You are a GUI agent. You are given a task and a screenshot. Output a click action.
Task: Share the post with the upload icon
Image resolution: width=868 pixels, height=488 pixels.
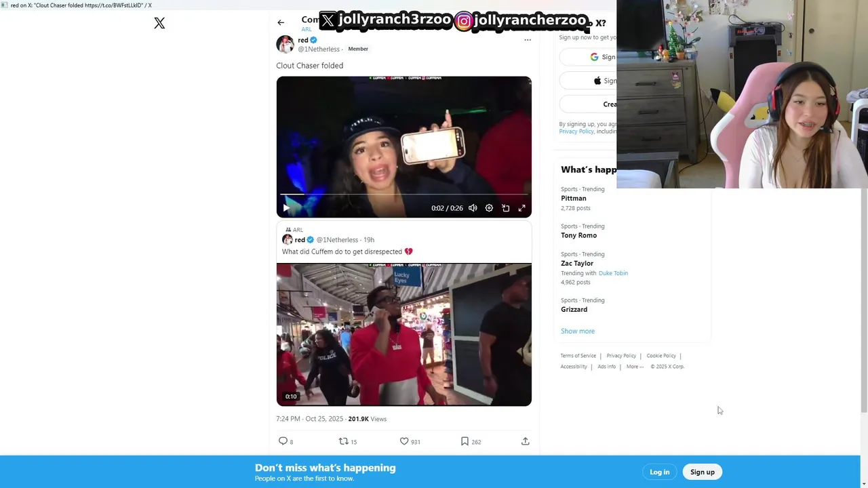tap(526, 441)
